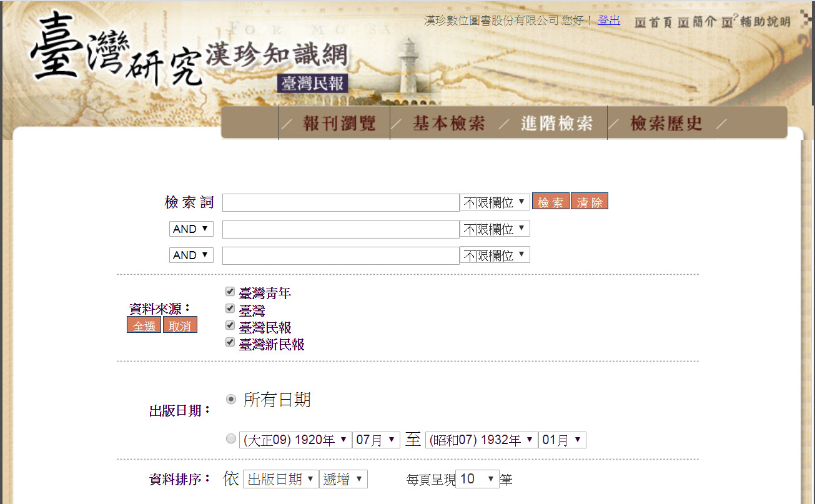Open end month 01月 dropdown

[x=562, y=440]
